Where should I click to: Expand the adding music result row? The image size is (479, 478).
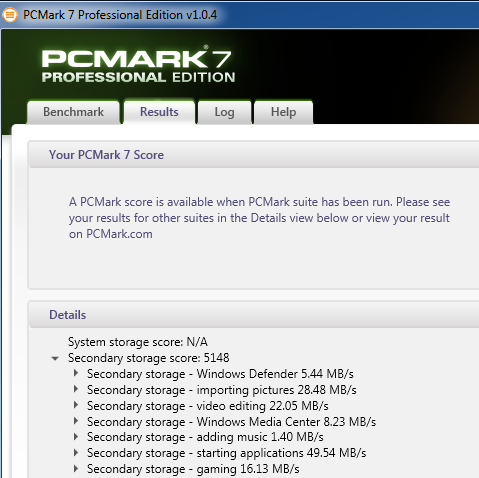point(76,436)
